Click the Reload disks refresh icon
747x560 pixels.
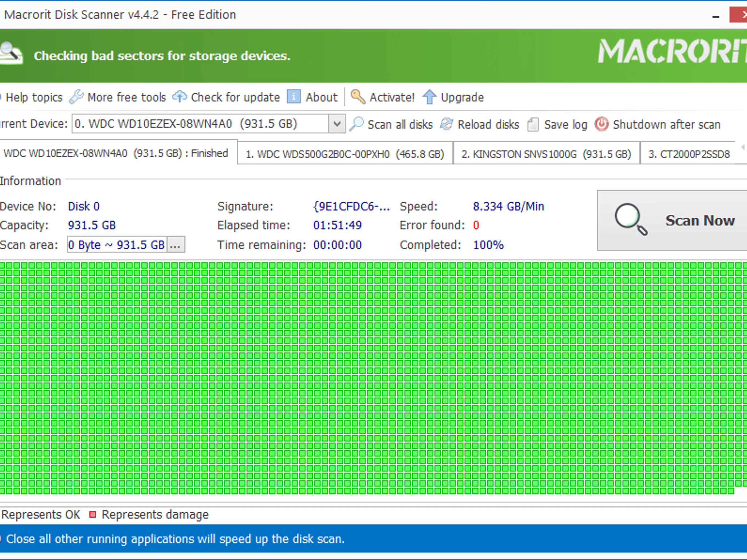[x=446, y=124]
